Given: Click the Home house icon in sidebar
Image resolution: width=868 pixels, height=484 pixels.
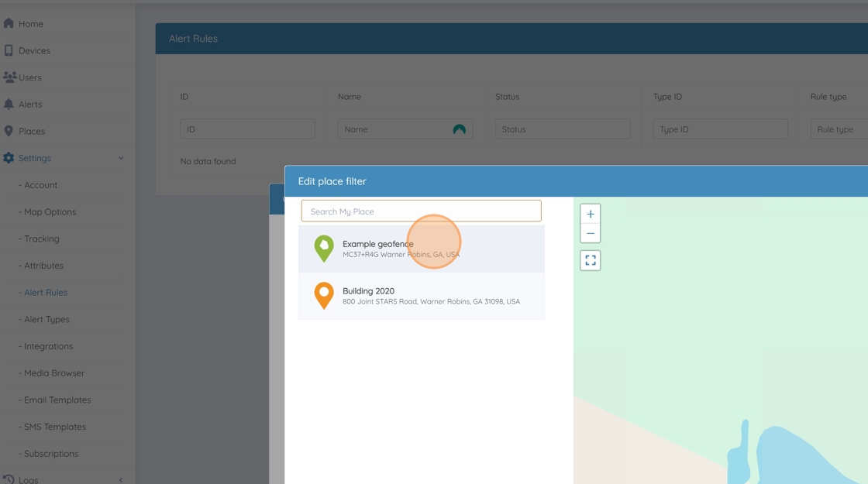Looking at the screenshot, I should pos(9,23).
